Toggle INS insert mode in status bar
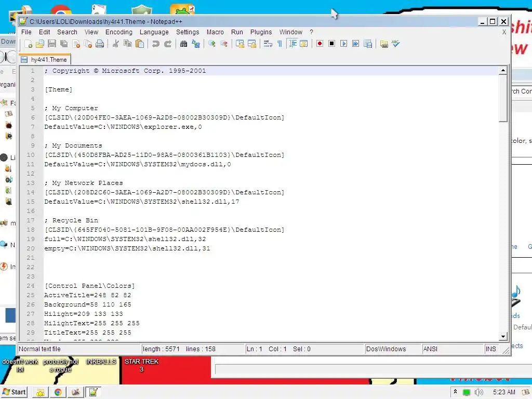 [x=490, y=349]
